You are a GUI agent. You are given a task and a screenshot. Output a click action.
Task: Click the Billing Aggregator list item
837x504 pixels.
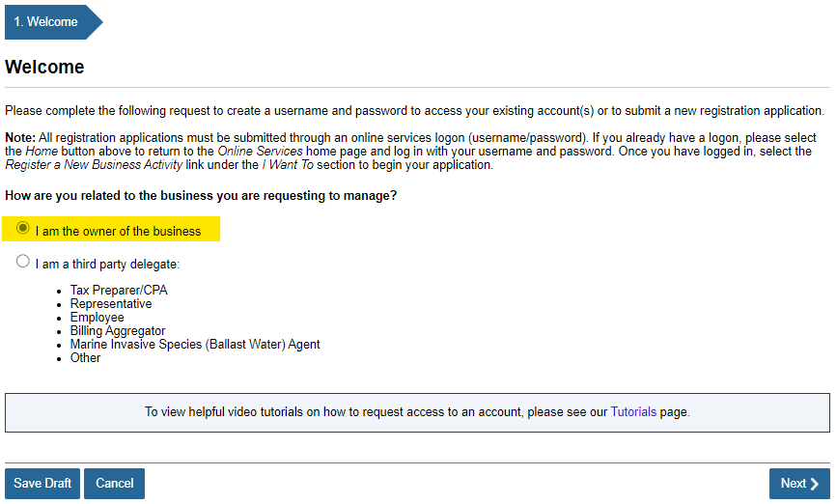point(118,331)
